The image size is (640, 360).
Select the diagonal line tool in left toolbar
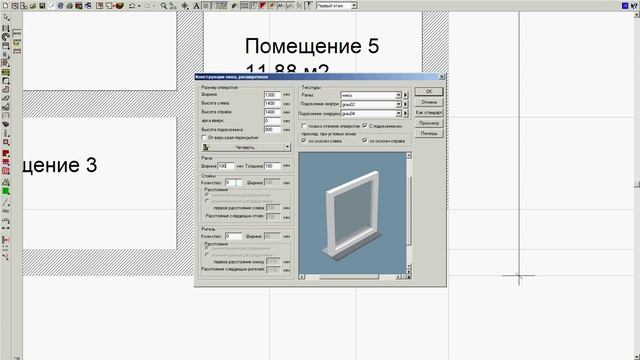click(x=6, y=202)
